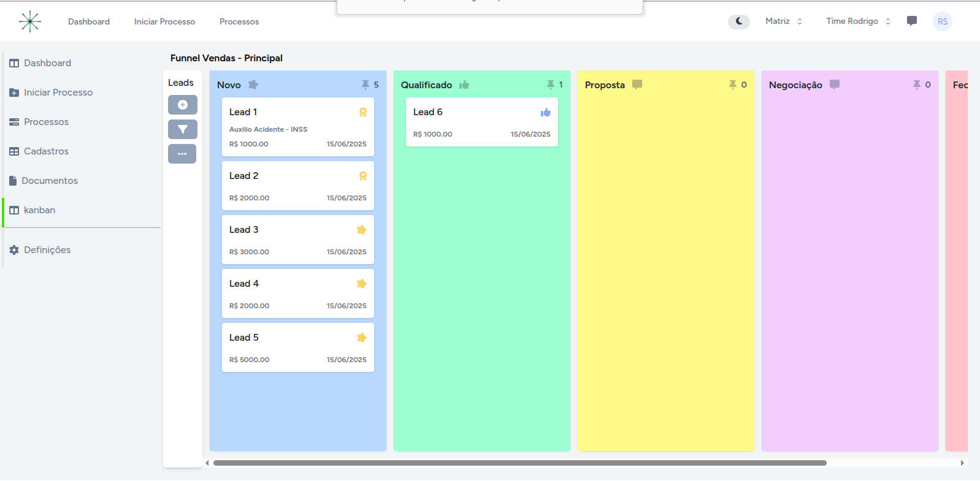This screenshot has width=980, height=481.
Task: Click the badge icon on Lead 4
Action: [x=362, y=284]
